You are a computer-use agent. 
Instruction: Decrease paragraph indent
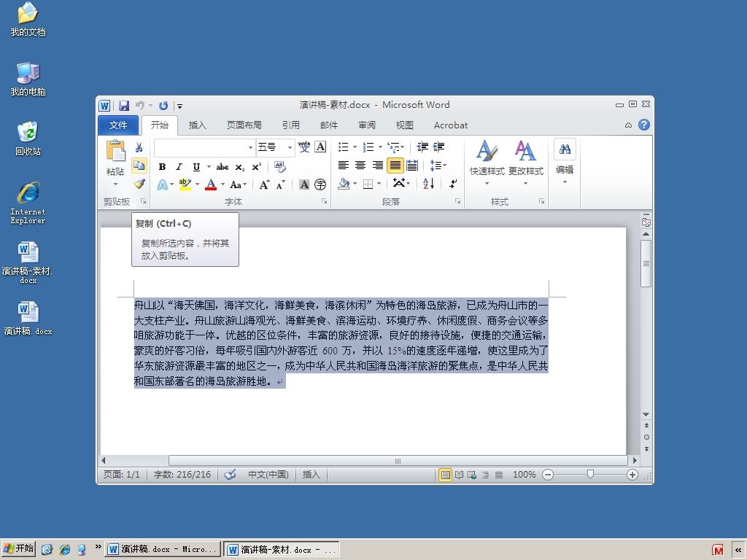[x=422, y=147]
